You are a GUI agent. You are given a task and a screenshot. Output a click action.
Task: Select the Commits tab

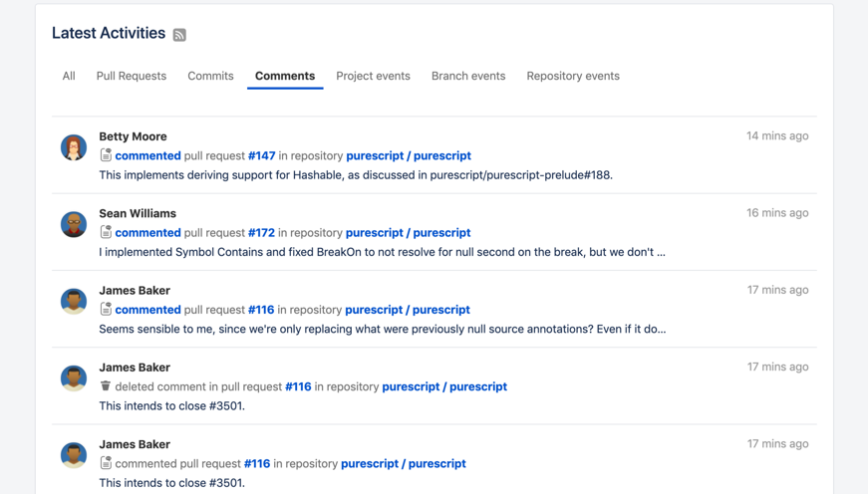click(210, 76)
